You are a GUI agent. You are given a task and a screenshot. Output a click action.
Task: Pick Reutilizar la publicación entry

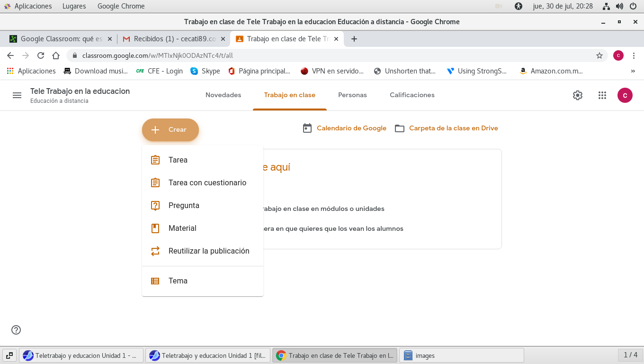(x=208, y=251)
